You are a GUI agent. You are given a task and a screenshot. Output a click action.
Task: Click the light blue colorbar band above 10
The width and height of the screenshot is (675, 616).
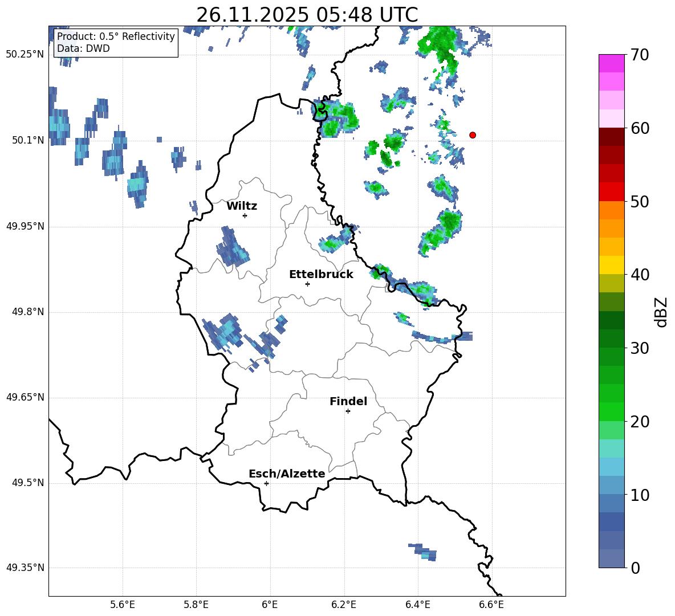[611, 486]
